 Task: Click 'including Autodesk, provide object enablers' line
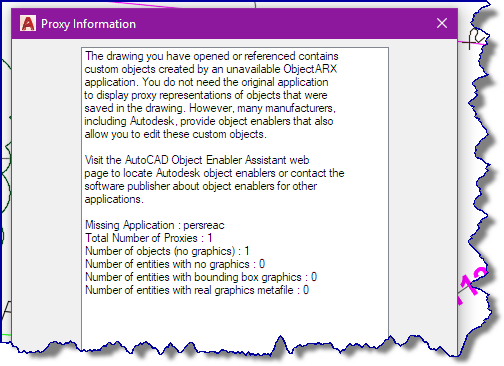pos(209,121)
